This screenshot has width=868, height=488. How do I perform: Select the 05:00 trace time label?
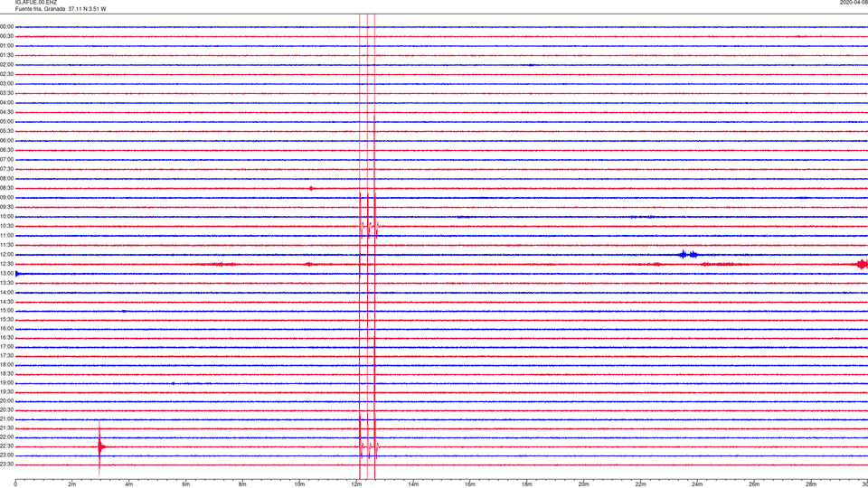click(6, 122)
